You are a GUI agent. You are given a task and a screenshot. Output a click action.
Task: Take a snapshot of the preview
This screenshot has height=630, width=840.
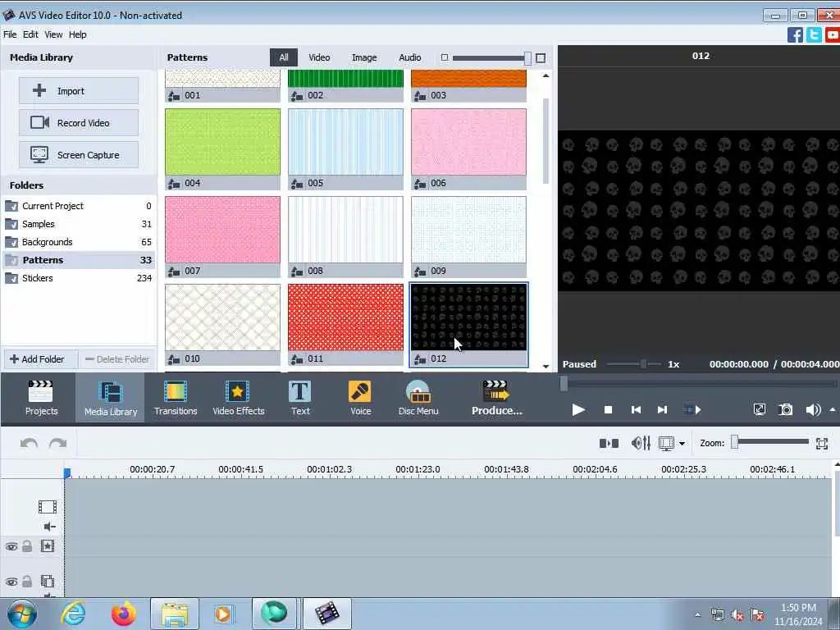tap(785, 410)
